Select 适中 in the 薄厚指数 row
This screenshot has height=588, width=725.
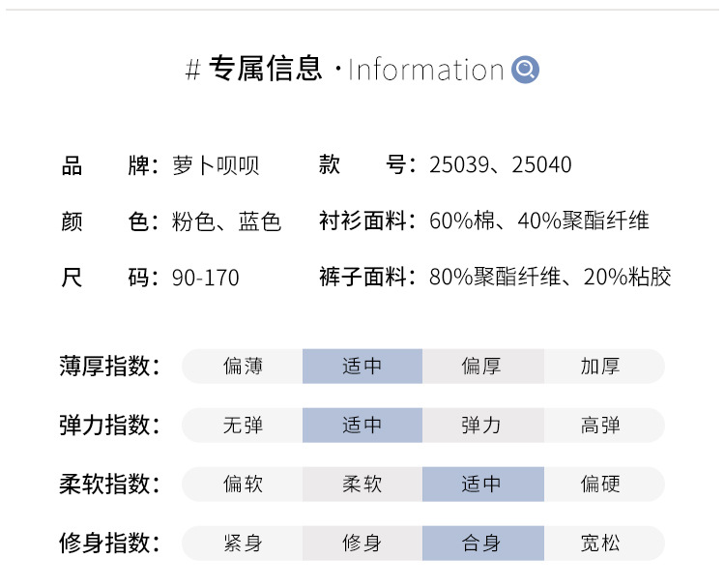[x=362, y=367]
